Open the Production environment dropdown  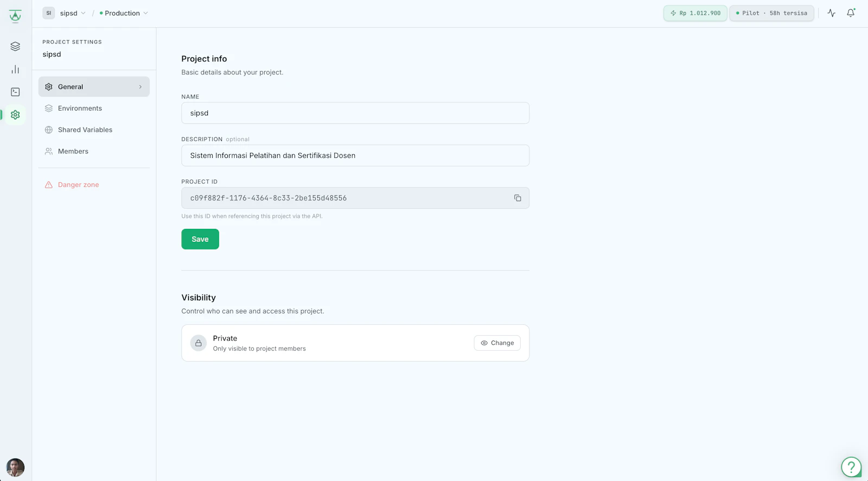124,13
